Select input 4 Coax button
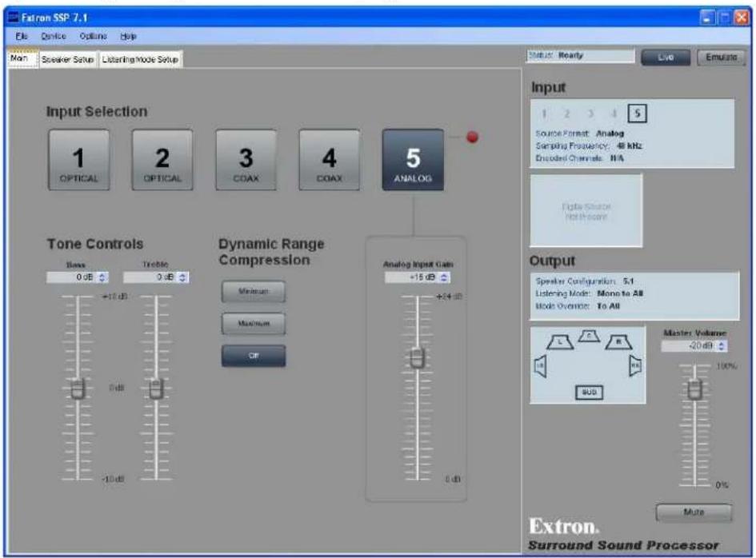The image size is (756, 558). pos(330,160)
